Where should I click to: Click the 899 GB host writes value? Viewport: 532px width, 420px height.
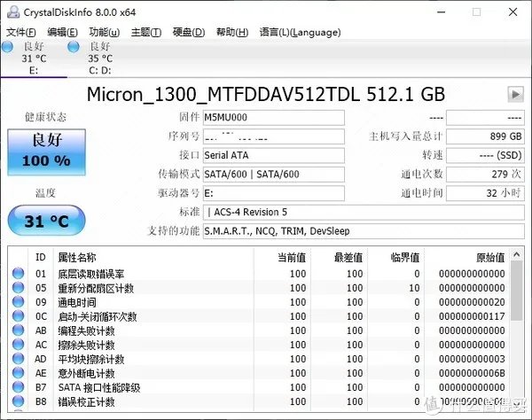pyautogui.click(x=485, y=136)
